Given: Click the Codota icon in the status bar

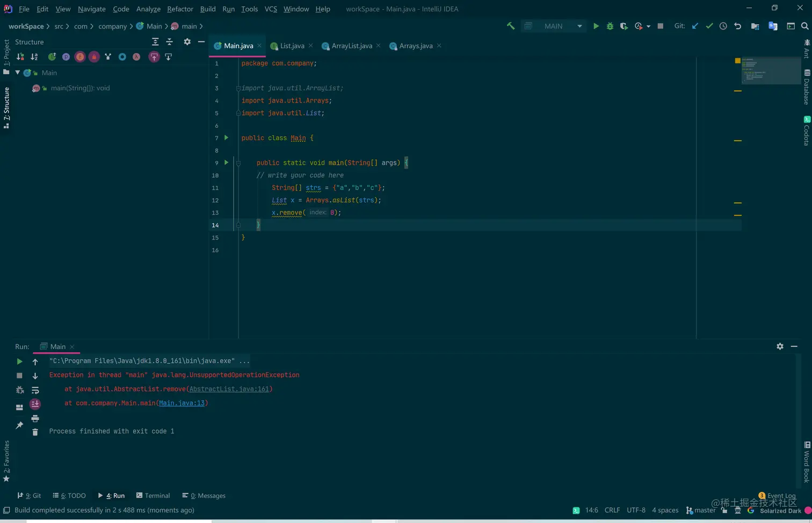Looking at the screenshot, I should [x=576, y=510].
